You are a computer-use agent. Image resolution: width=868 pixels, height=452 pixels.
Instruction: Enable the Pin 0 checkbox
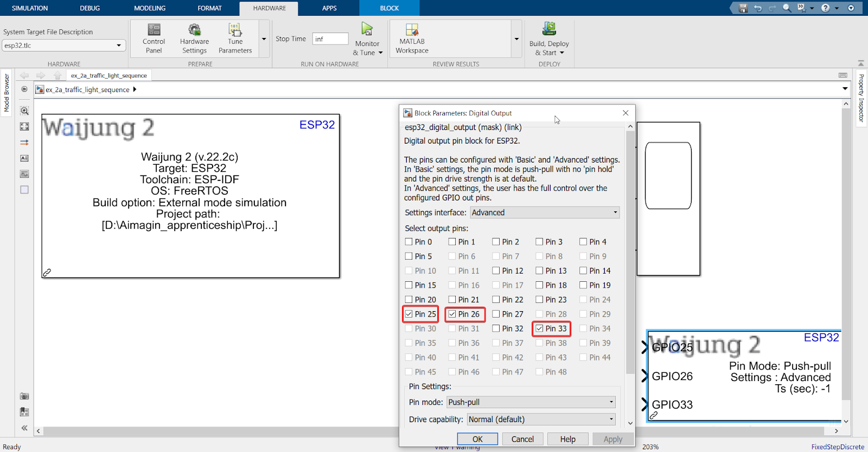pos(409,242)
